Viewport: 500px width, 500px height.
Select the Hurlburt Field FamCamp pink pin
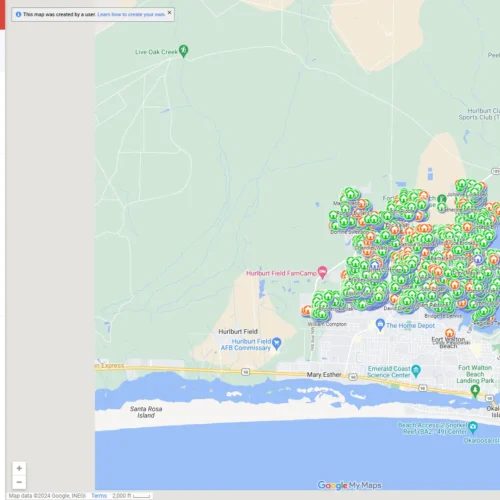coord(322,272)
